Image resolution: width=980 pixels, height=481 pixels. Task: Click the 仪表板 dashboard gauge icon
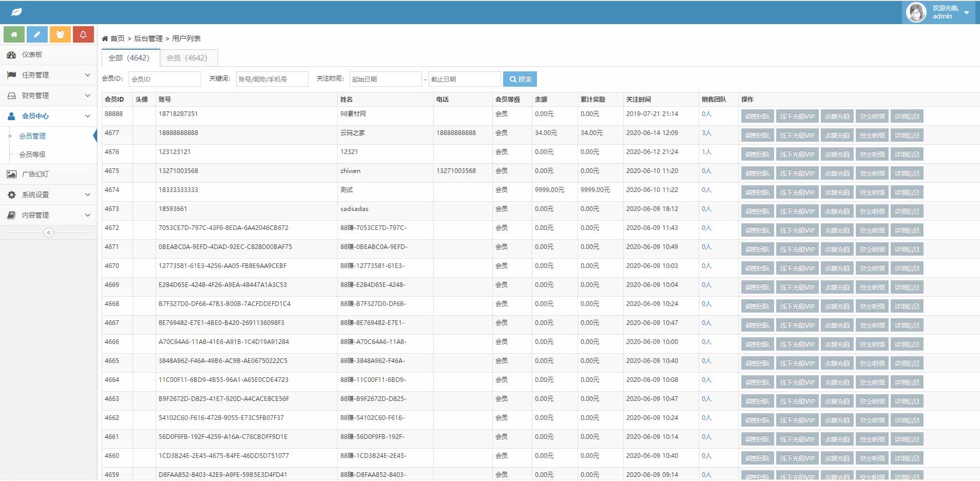pos(11,55)
